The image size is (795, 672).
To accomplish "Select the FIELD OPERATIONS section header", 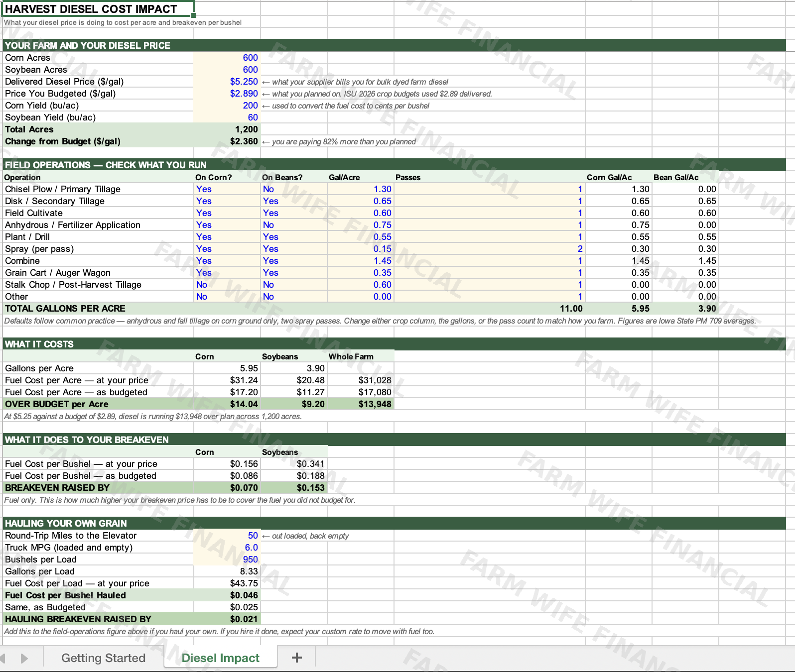I will (x=395, y=165).
